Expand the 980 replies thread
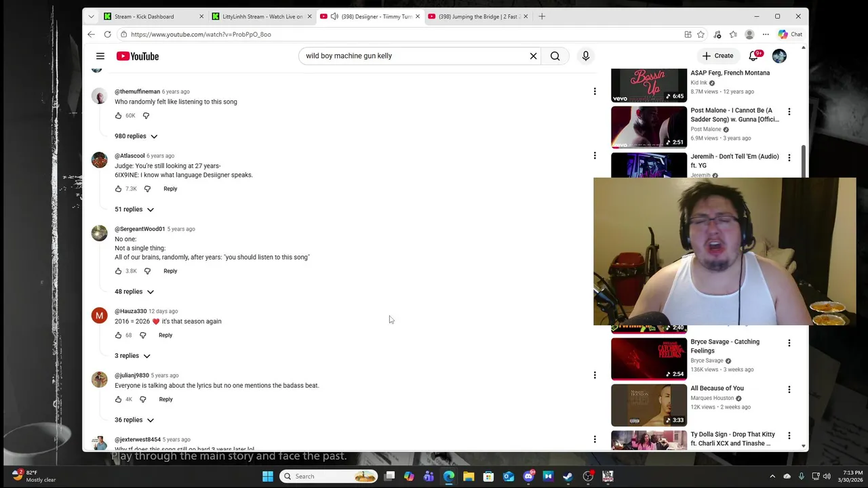868x488 pixels. [136, 136]
